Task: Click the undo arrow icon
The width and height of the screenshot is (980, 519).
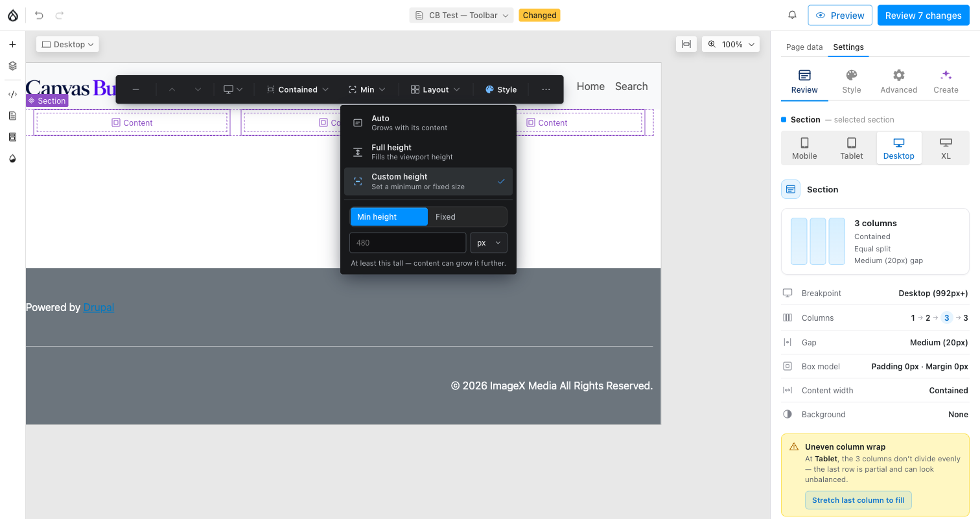Action: coord(39,15)
